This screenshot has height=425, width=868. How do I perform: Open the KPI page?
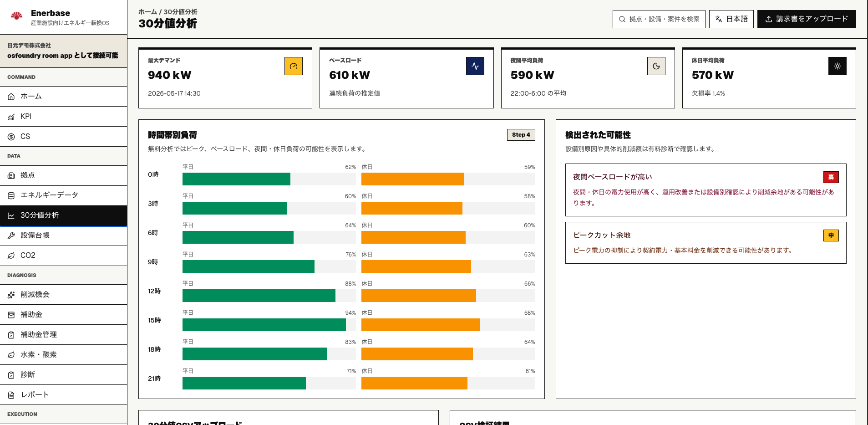click(64, 117)
